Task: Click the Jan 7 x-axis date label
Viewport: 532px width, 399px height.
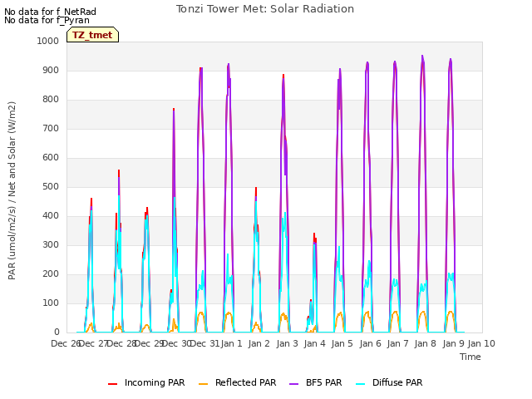Action: pyautogui.click(x=397, y=343)
